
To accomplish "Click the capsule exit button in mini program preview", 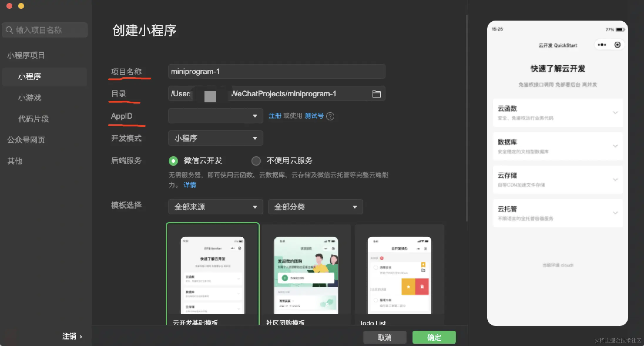I will (617, 45).
